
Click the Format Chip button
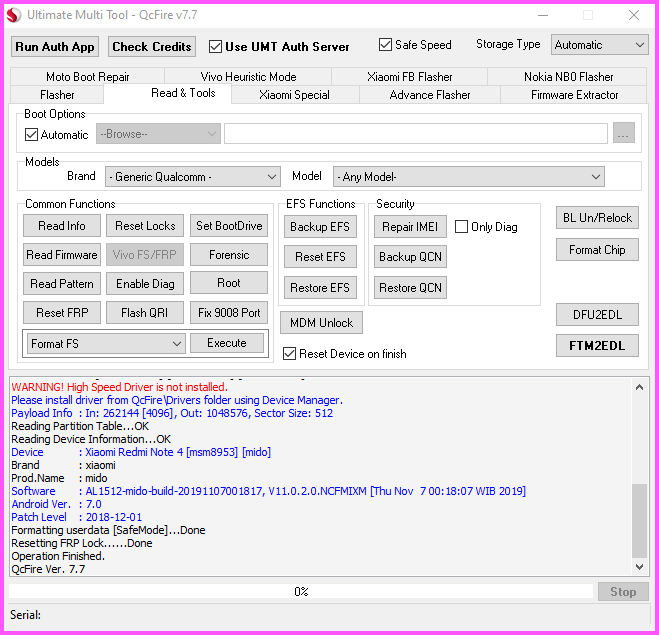tap(597, 250)
